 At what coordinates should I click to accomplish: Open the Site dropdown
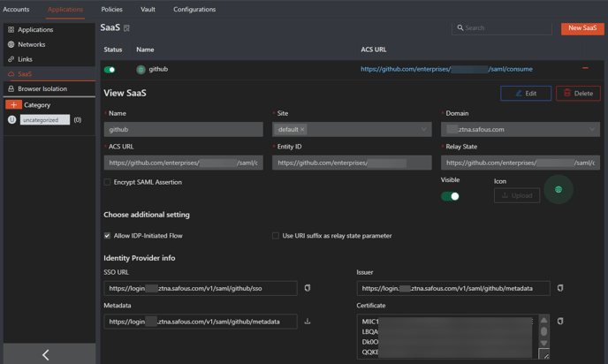click(423, 130)
